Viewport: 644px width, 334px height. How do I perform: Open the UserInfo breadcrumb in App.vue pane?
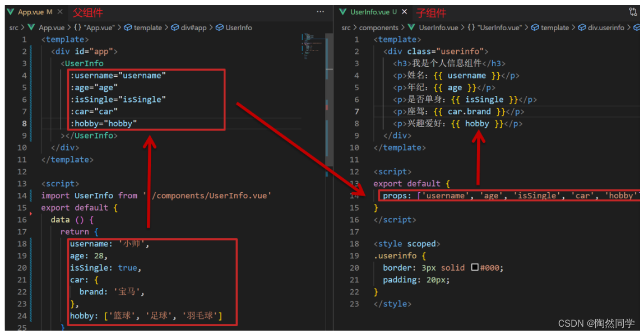click(234, 27)
